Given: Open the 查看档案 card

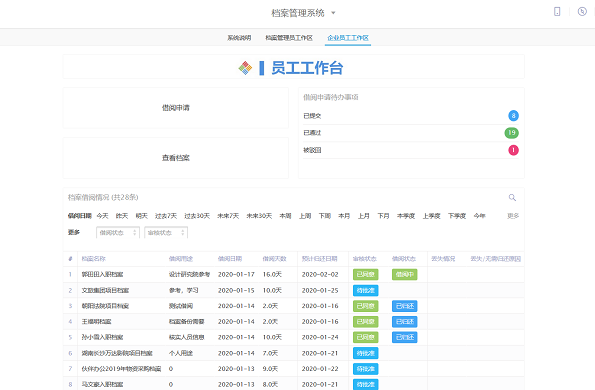Looking at the screenshot, I should [x=176, y=158].
